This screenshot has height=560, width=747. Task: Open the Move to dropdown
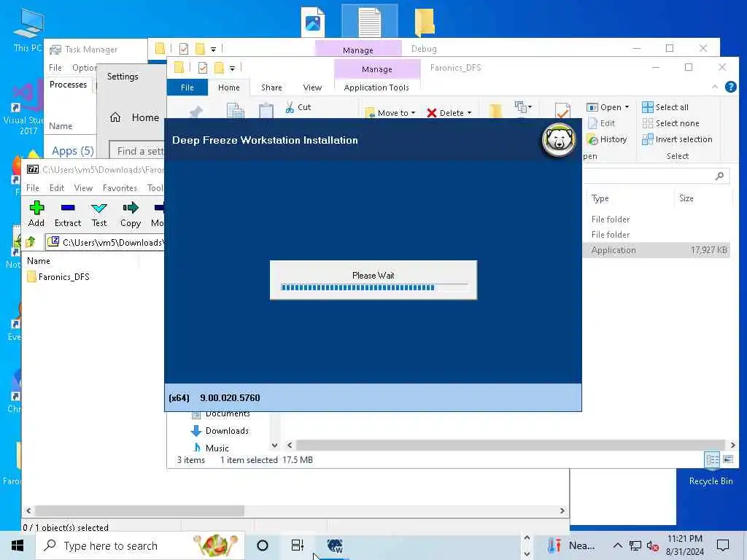pos(391,113)
